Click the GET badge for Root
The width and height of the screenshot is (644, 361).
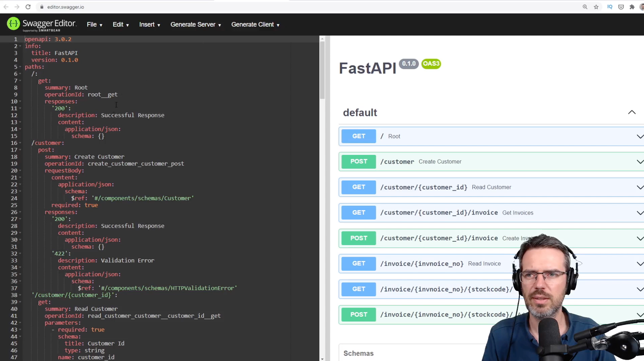pyautogui.click(x=359, y=136)
